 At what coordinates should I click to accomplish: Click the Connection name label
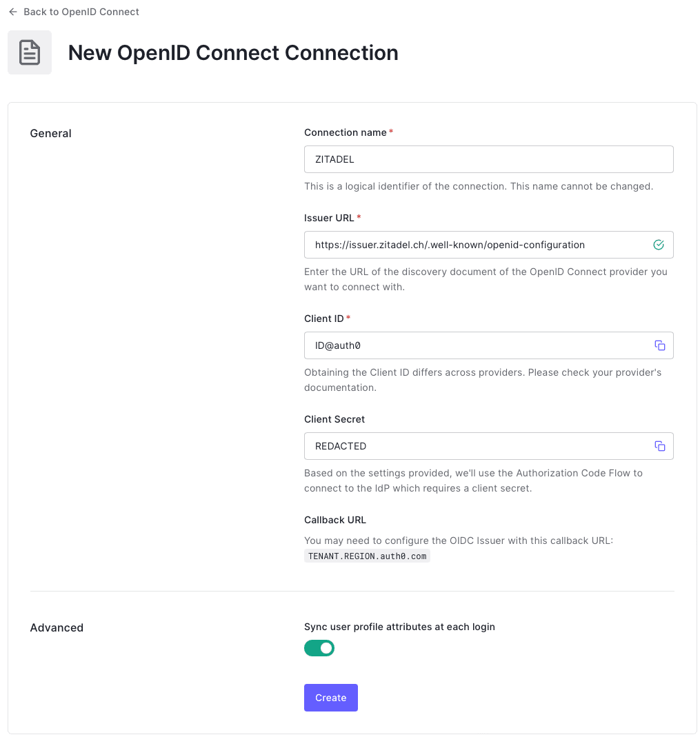pos(346,132)
